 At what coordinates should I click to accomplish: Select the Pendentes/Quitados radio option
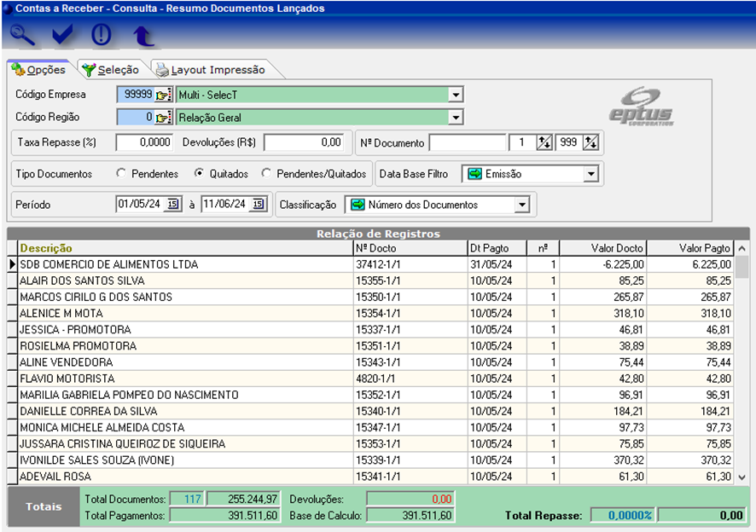pyautogui.click(x=266, y=173)
